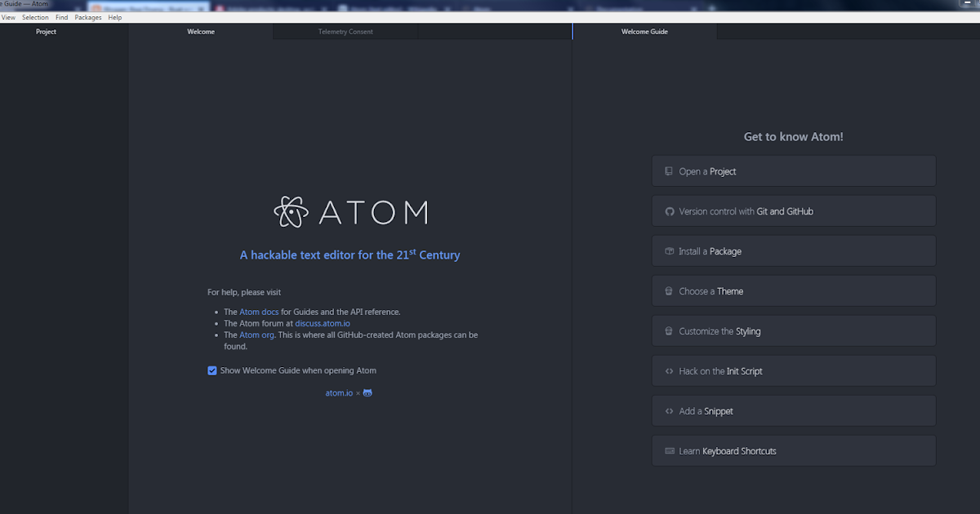
Task: Click the paint roller icon on Choose a Theme
Action: pos(667,290)
